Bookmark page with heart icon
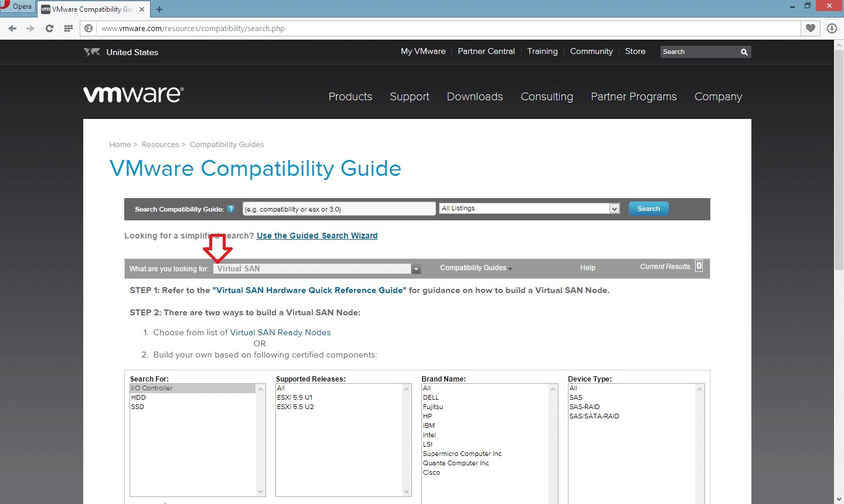Viewport: 844px width, 504px height. [x=811, y=28]
